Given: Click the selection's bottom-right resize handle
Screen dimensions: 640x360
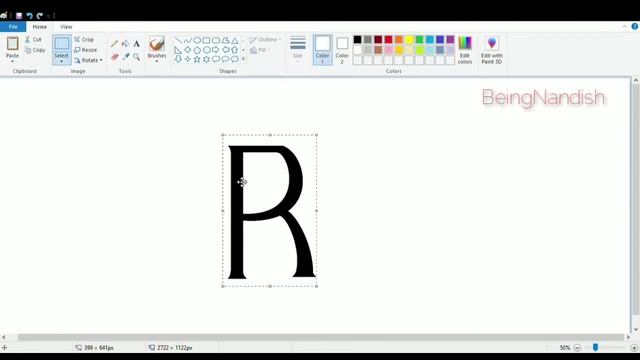Looking at the screenshot, I should click(317, 287).
